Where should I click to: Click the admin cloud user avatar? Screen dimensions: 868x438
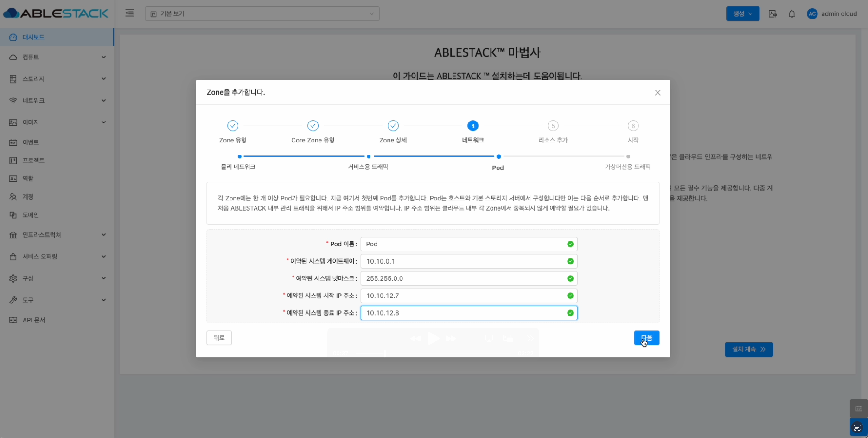[x=812, y=14]
